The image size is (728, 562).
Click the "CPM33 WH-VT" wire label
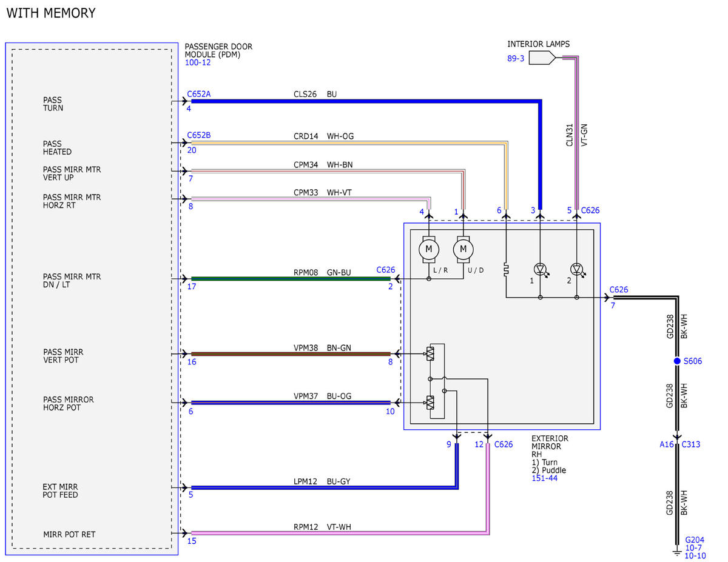[x=322, y=192]
